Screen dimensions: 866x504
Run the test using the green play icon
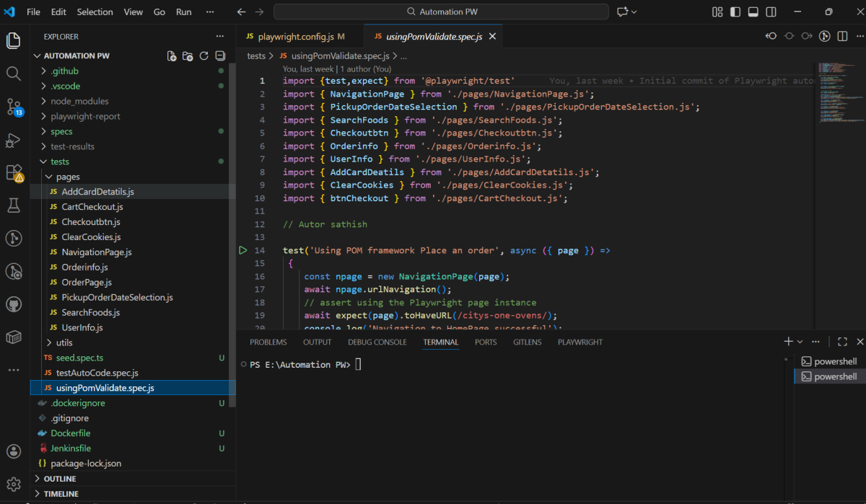coord(243,251)
